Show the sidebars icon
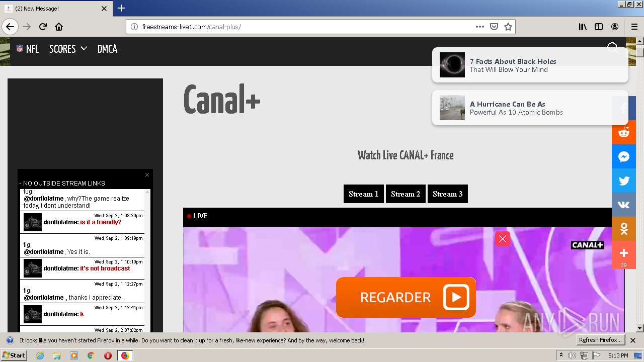 coord(599,27)
